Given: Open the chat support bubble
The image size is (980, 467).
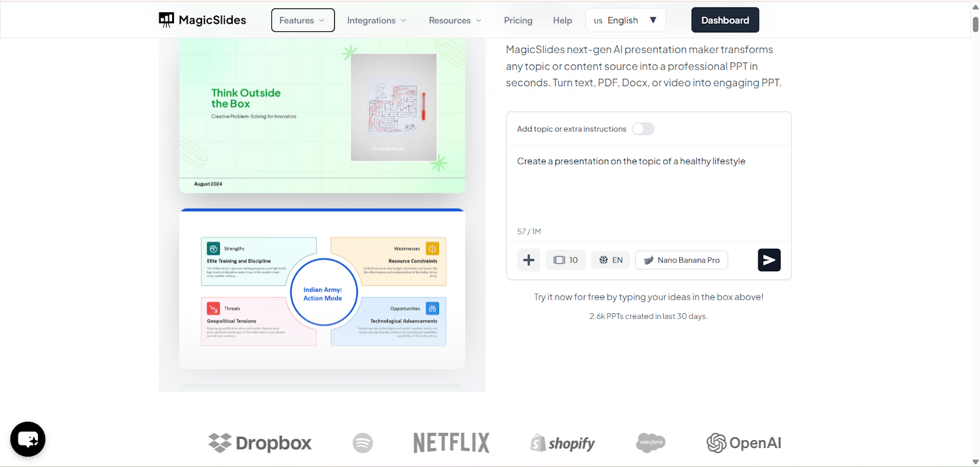Looking at the screenshot, I should click(x=28, y=439).
